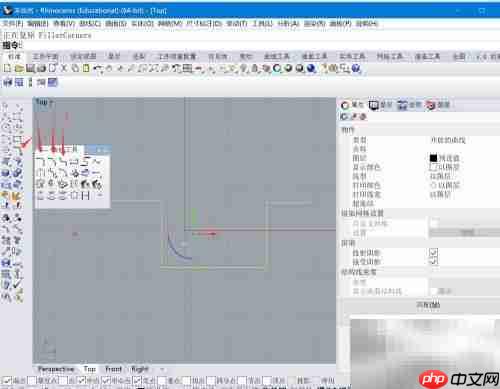Click the Save disk icon in toolbar
Viewport: 500px width, 389px height.
point(30,68)
